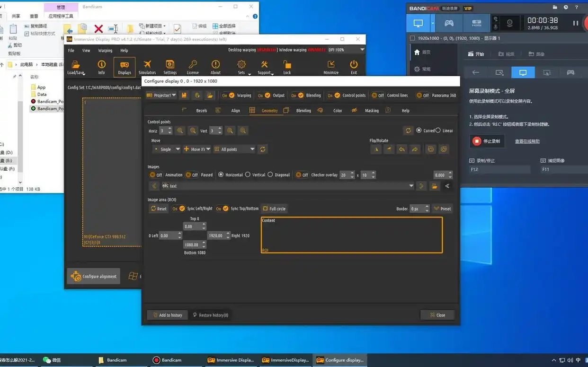Open the Move XY dropdown

pyautogui.click(x=197, y=149)
